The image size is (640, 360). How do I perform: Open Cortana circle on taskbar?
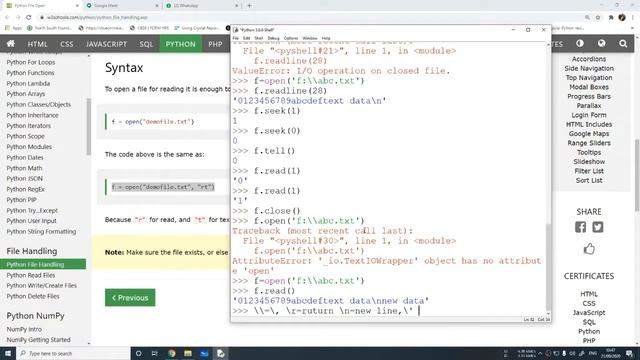138,353
